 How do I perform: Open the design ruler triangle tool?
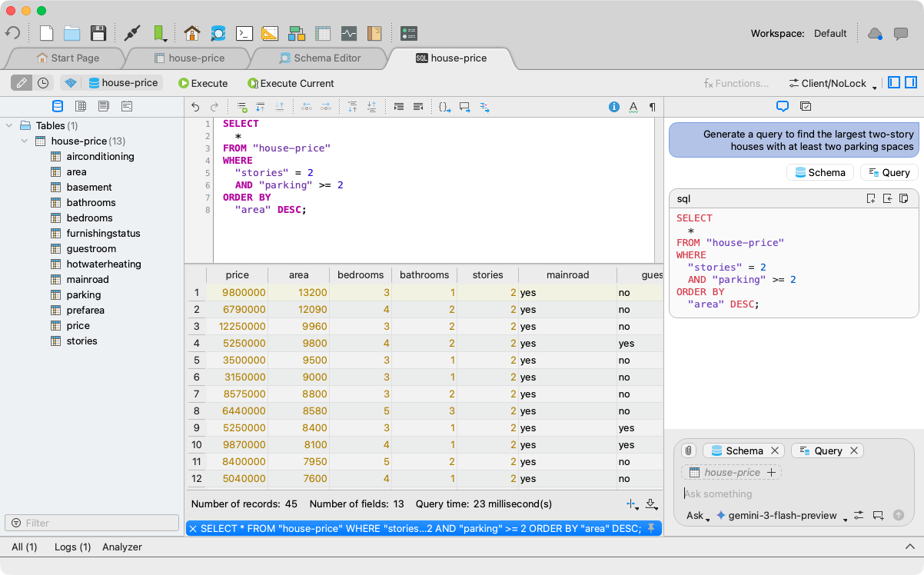[x=270, y=33]
